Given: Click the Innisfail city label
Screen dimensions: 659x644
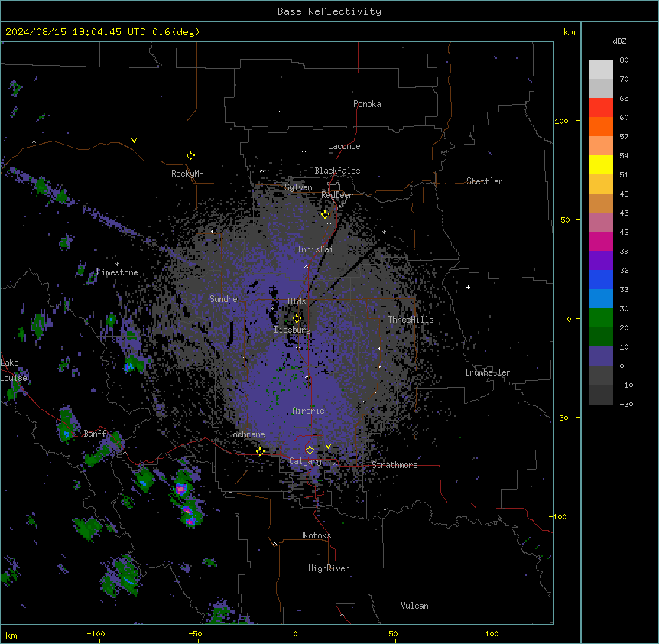Looking at the screenshot, I should (x=317, y=249).
